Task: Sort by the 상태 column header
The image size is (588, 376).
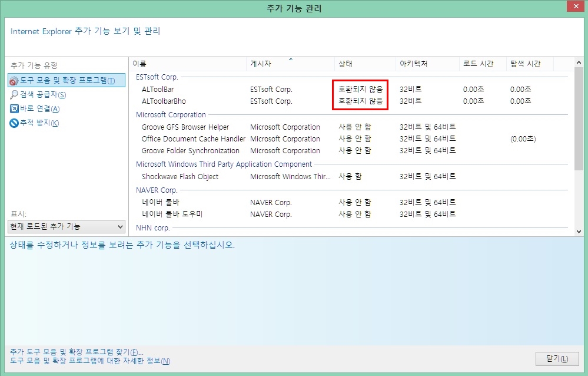Action: click(365, 64)
